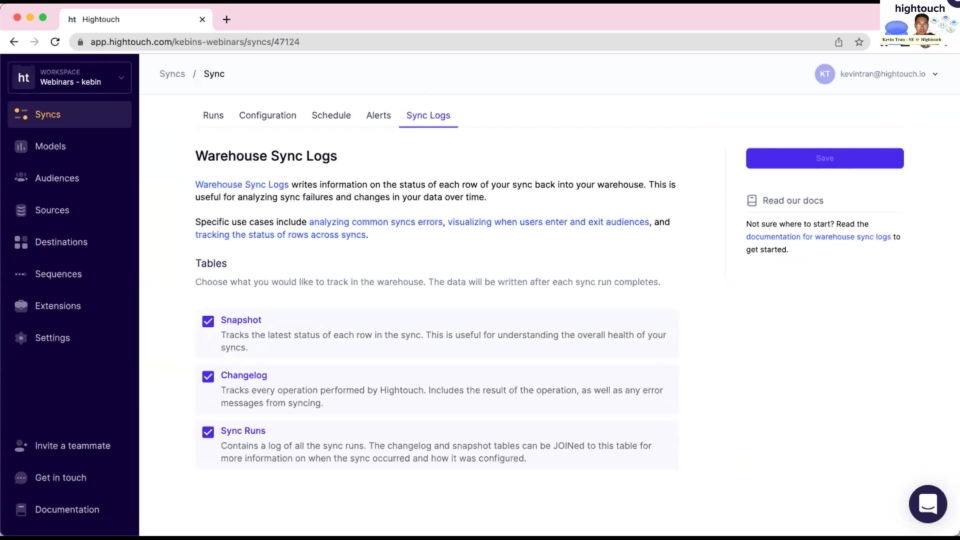The height and width of the screenshot is (540, 960).
Task: Click the share page icon in address bar
Action: coord(838,42)
